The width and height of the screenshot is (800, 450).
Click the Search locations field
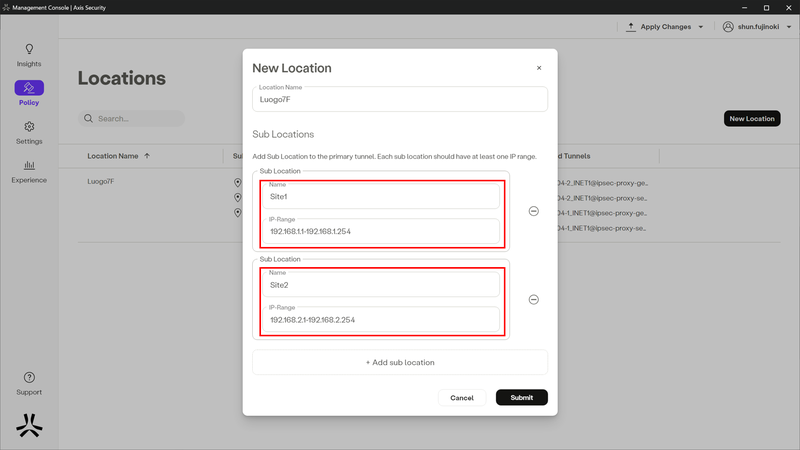[x=132, y=118]
